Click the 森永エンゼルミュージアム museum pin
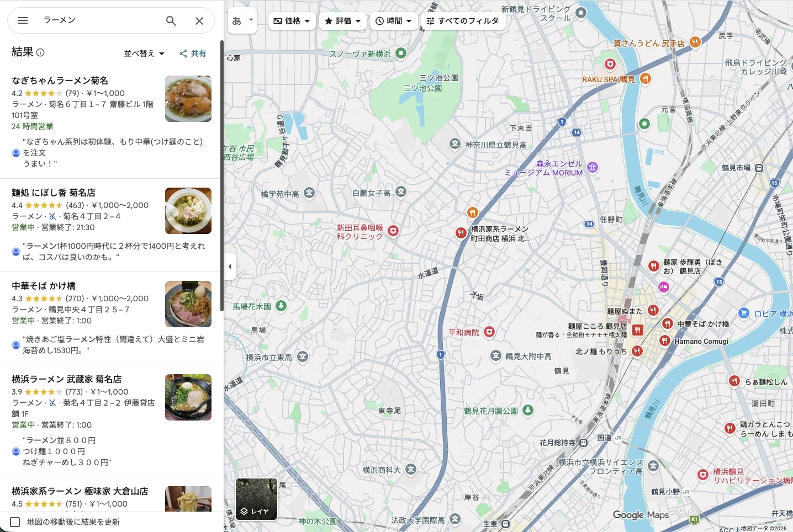The width and height of the screenshot is (793, 532). (x=593, y=167)
